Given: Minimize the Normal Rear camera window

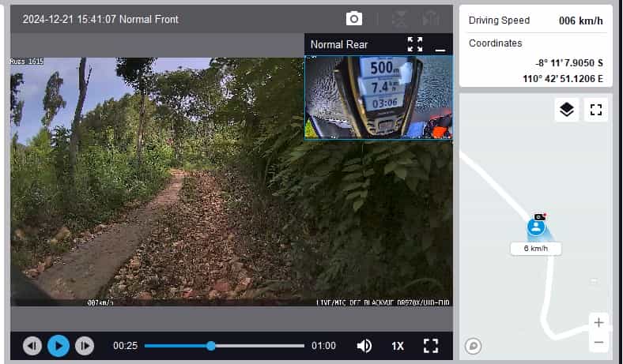Looking at the screenshot, I should [x=440, y=45].
